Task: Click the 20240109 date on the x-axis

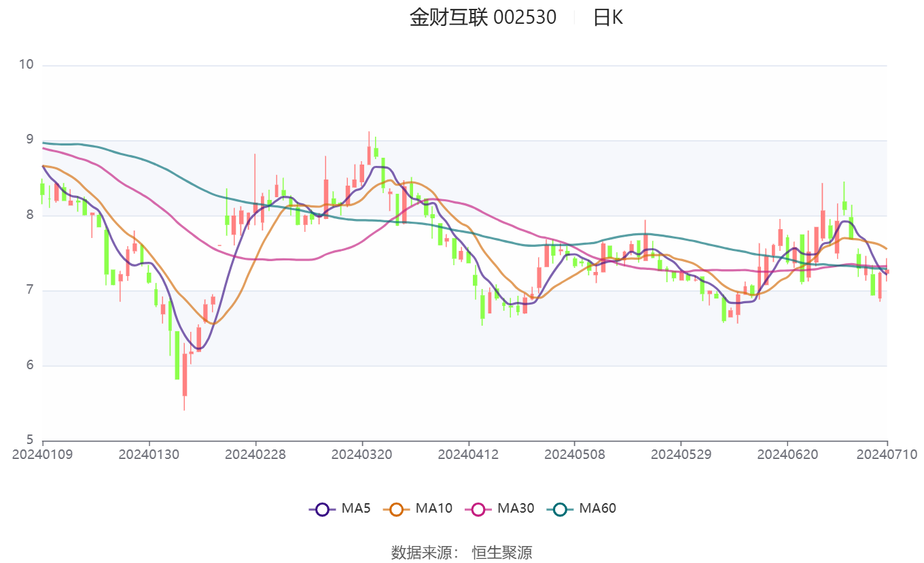Action: [42, 454]
